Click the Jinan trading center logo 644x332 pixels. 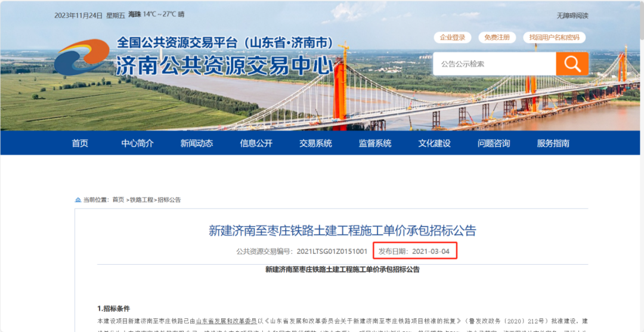[x=82, y=57]
